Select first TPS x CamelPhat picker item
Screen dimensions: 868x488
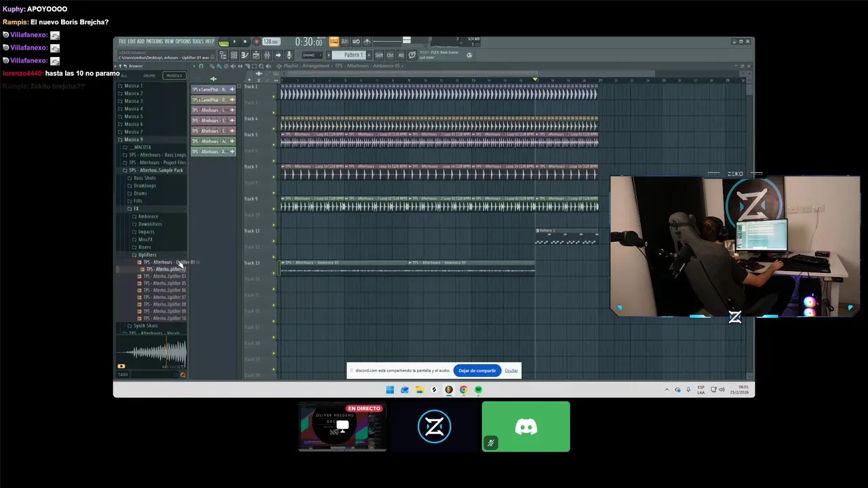(x=213, y=89)
